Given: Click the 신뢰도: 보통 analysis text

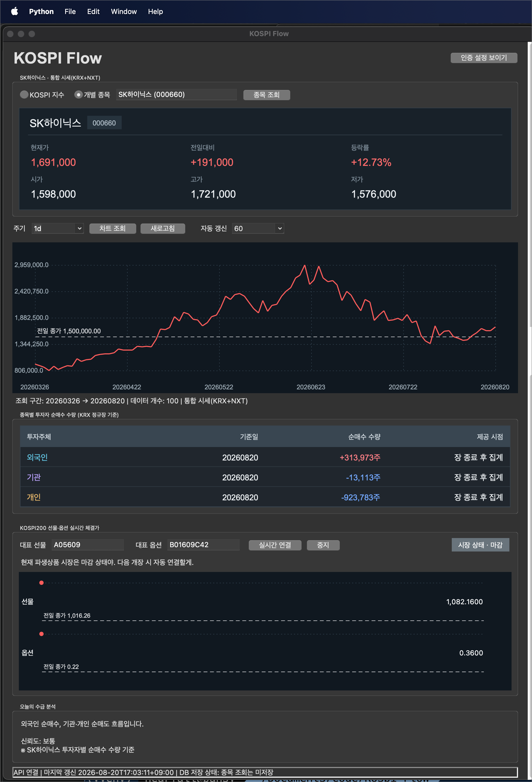Looking at the screenshot, I should click(x=38, y=741).
